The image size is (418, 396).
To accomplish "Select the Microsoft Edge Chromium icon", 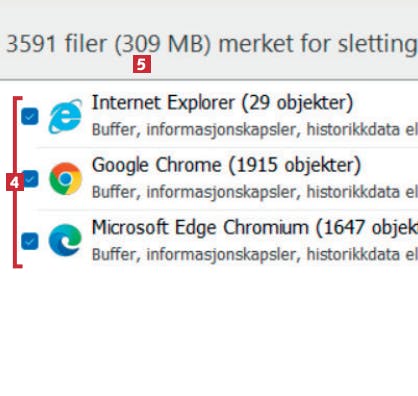I will pos(65,240).
